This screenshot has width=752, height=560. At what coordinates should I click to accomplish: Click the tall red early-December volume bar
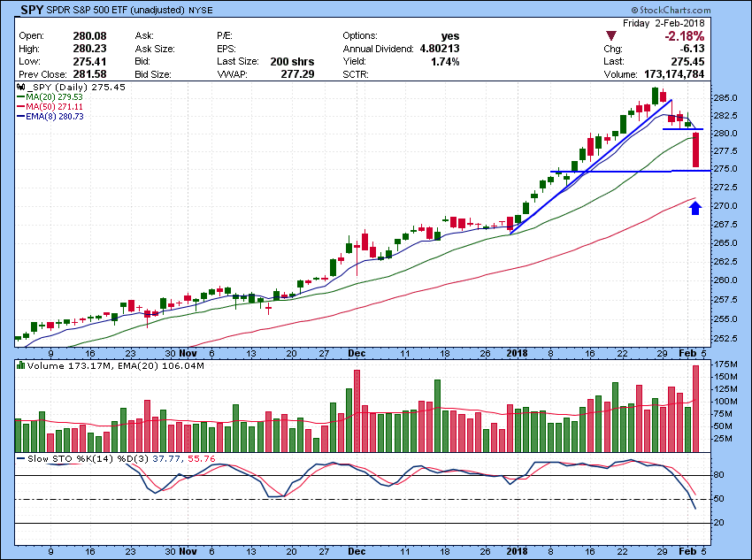pos(357,410)
